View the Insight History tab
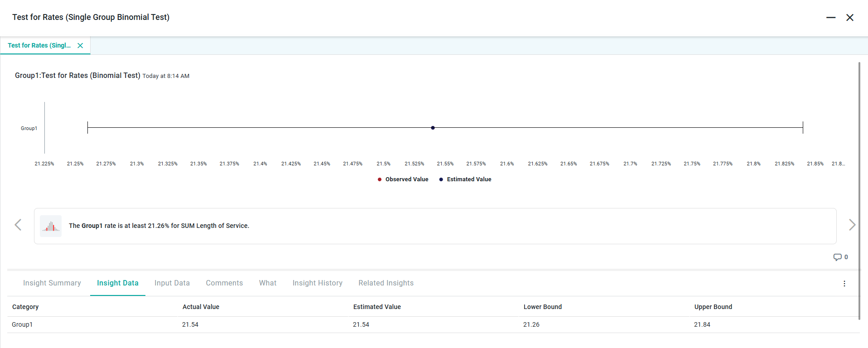The height and width of the screenshot is (348, 868). click(x=318, y=283)
